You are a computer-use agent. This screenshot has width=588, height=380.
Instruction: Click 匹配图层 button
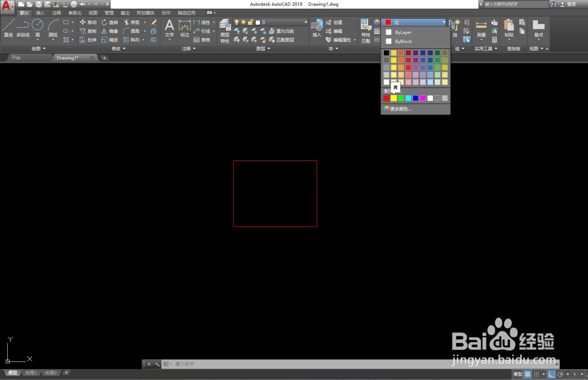pyautogui.click(x=281, y=40)
